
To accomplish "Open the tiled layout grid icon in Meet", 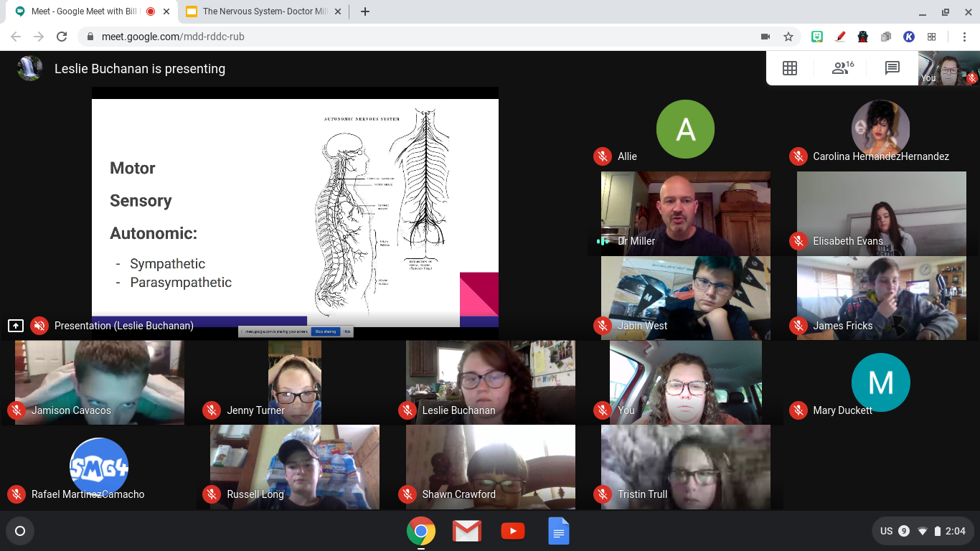I will (790, 68).
